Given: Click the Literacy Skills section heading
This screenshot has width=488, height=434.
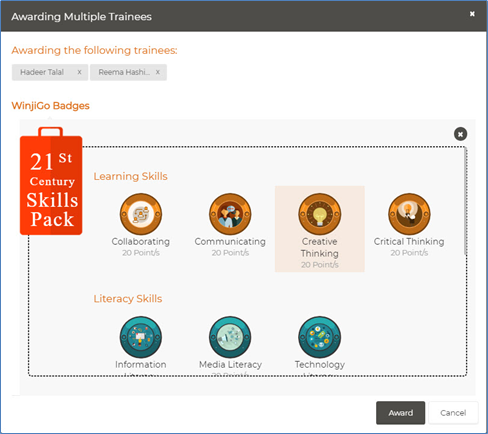Looking at the screenshot, I should pyautogui.click(x=128, y=299).
